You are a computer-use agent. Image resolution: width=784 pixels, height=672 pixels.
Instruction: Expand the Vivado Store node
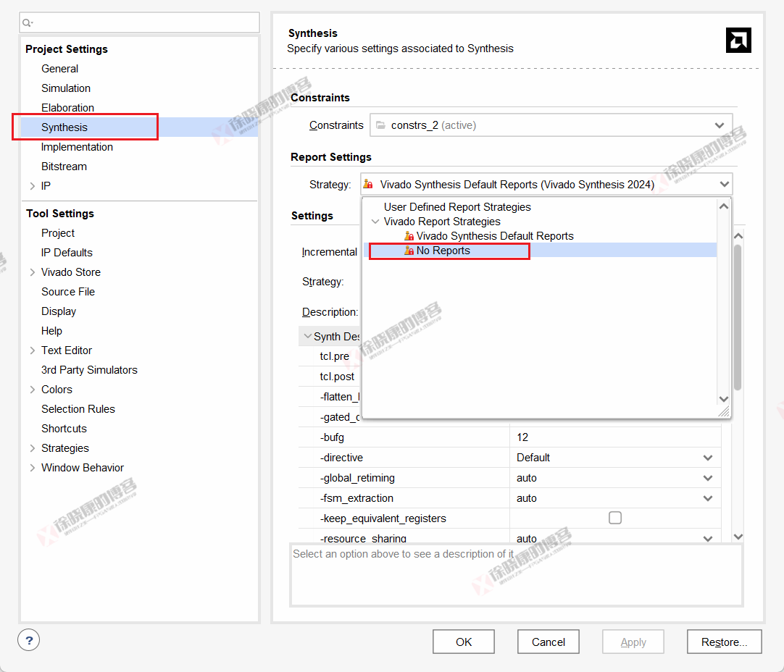coord(33,272)
